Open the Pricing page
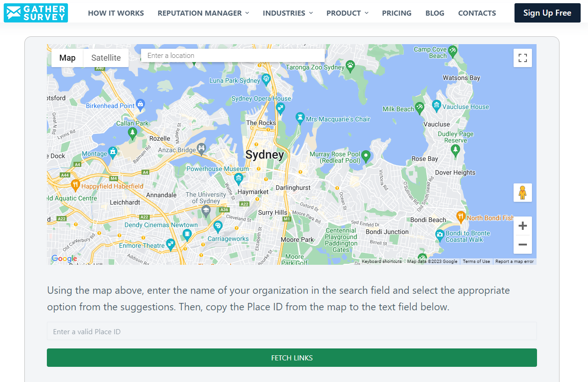Image resolution: width=588 pixels, height=382 pixels. pos(396,13)
